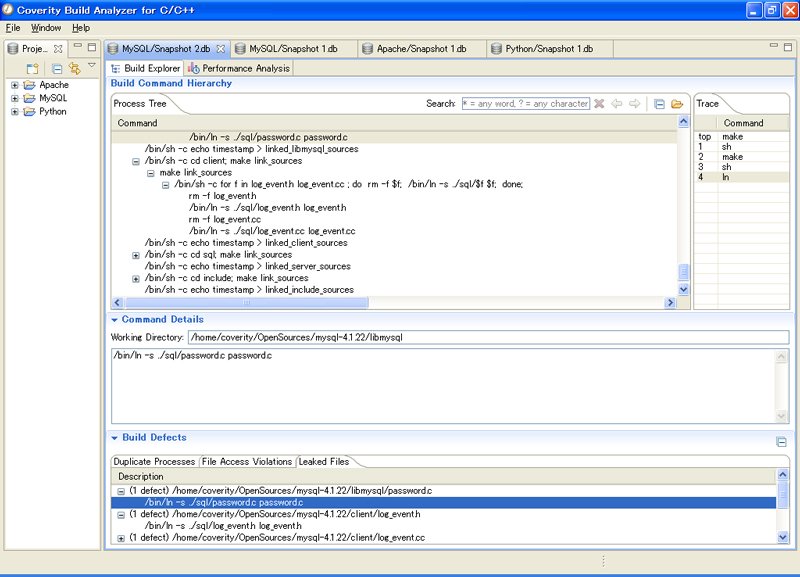The height and width of the screenshot is (577, 800).
Task: Click process tree horizontal scroll right arrow
Action: [670, 303]
